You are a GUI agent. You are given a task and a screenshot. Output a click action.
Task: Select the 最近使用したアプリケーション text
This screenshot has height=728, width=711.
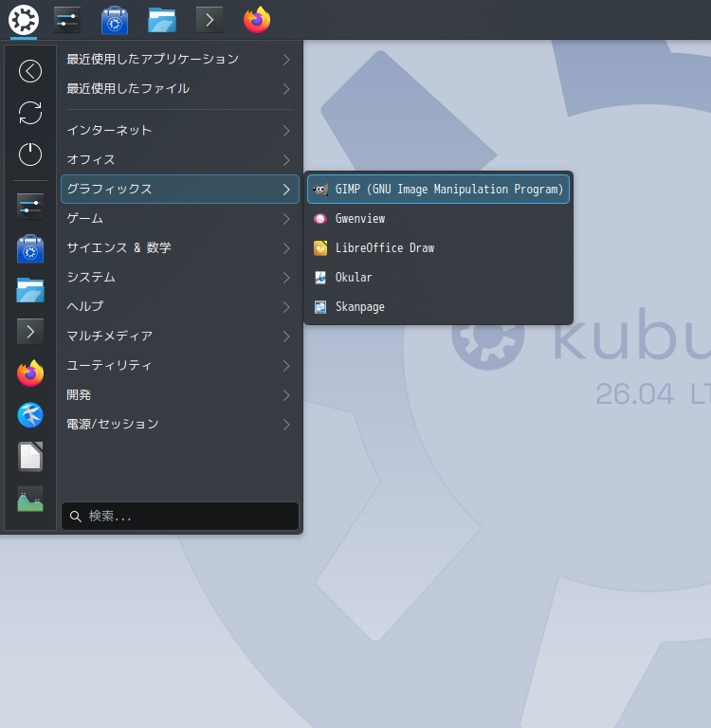click(x=153, y=59)
